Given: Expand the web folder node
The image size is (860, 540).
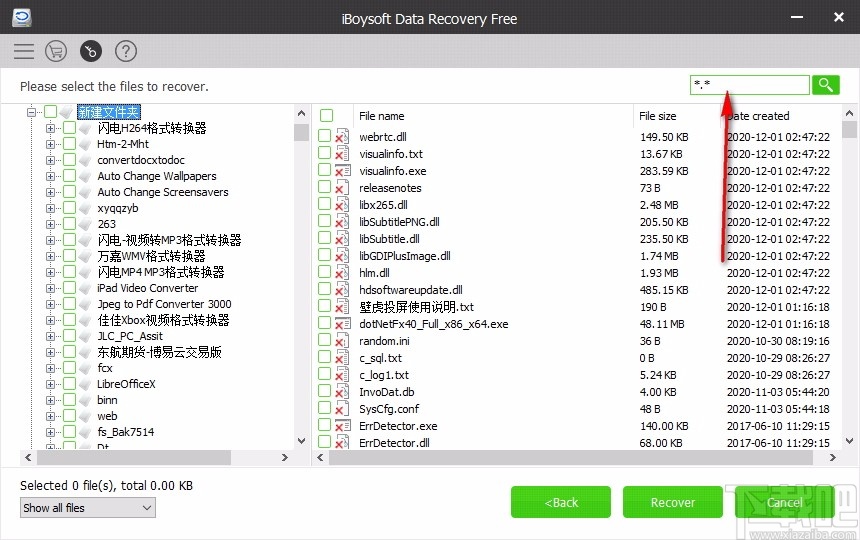Looking at the screenshot, I should click(50, 416).
